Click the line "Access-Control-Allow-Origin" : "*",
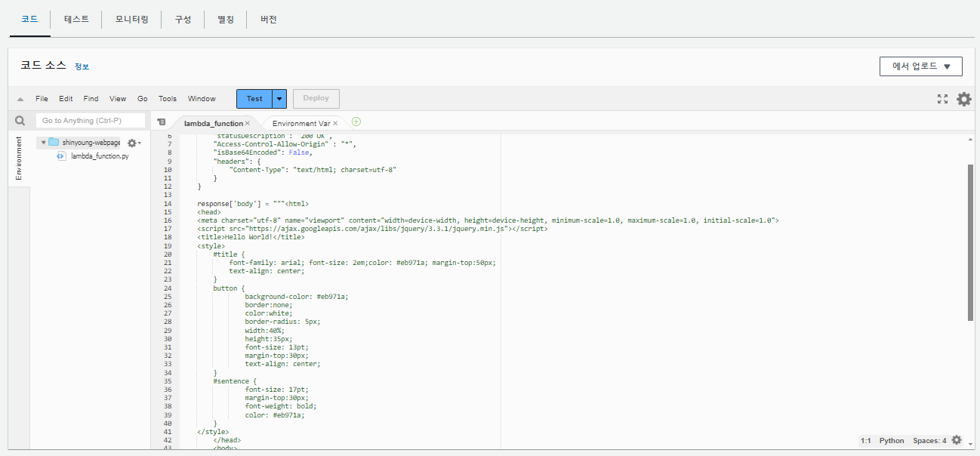Viewport: 980px width, 456px height. [x=285, y=143]
